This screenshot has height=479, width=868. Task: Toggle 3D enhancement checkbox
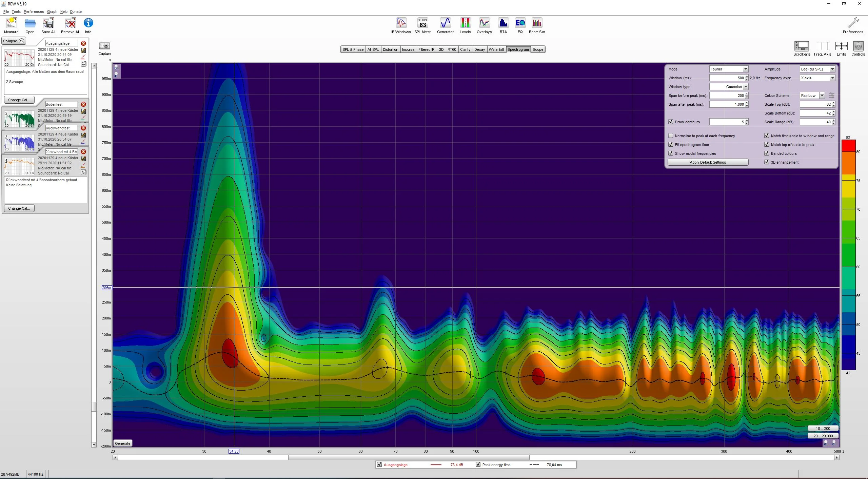tap(767, 162)
